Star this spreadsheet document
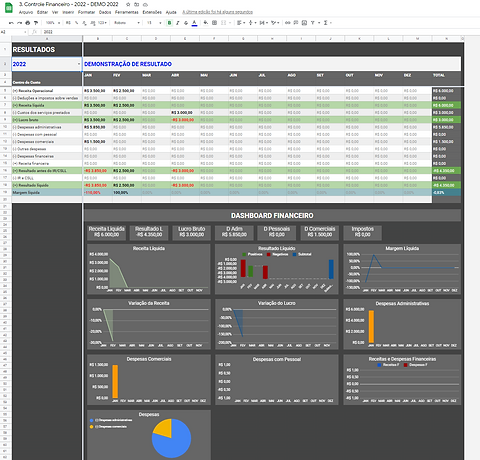The image size is (480, 460). pyautogui.click(x=128, y=5)
